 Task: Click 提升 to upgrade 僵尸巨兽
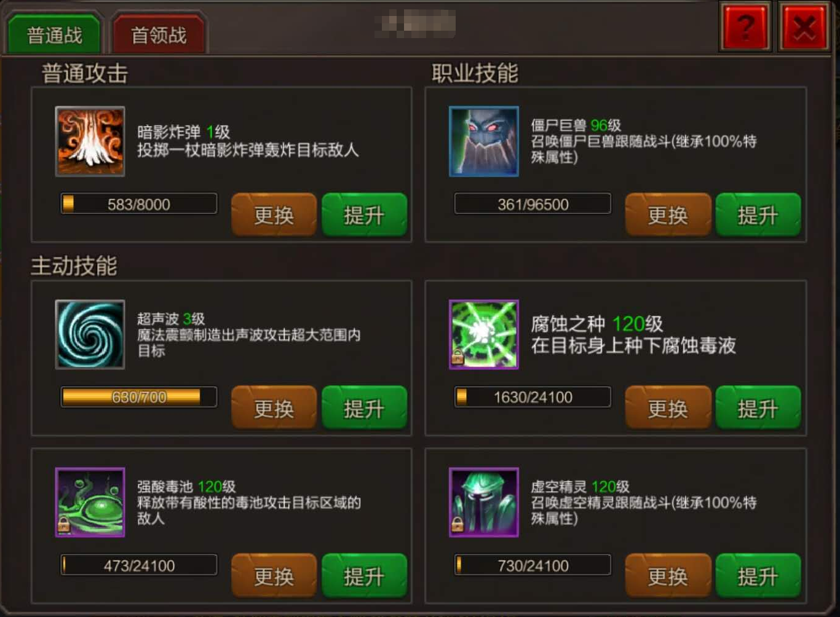tap(758, 214)
